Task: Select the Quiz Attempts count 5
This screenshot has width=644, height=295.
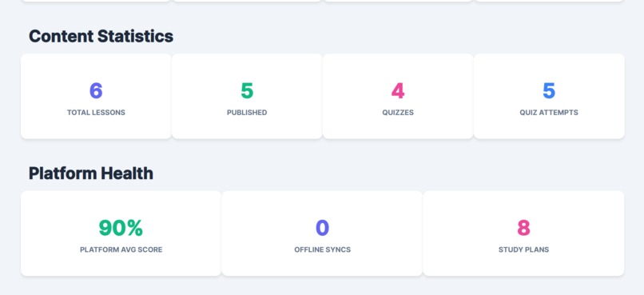Action: coord(549,91)
